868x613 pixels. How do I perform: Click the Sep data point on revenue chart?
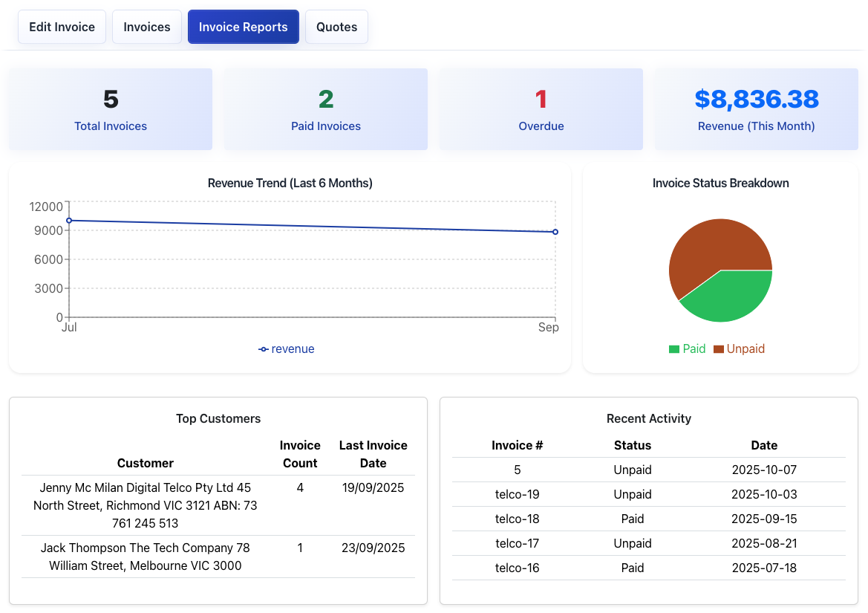tap(555, 232)
